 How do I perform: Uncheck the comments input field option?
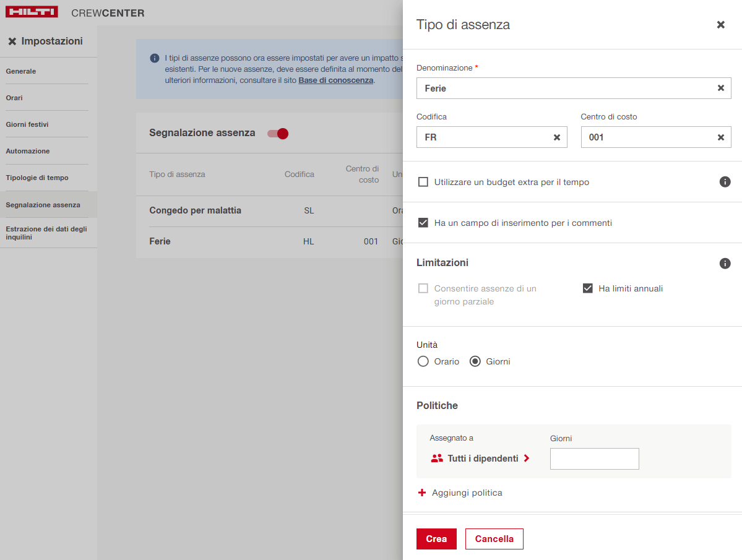pos(423,223)
